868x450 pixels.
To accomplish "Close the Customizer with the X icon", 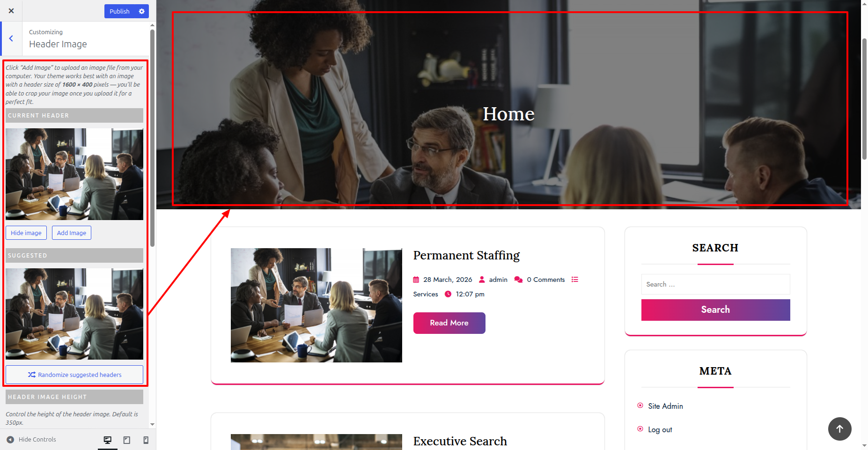I will point(11,11).
